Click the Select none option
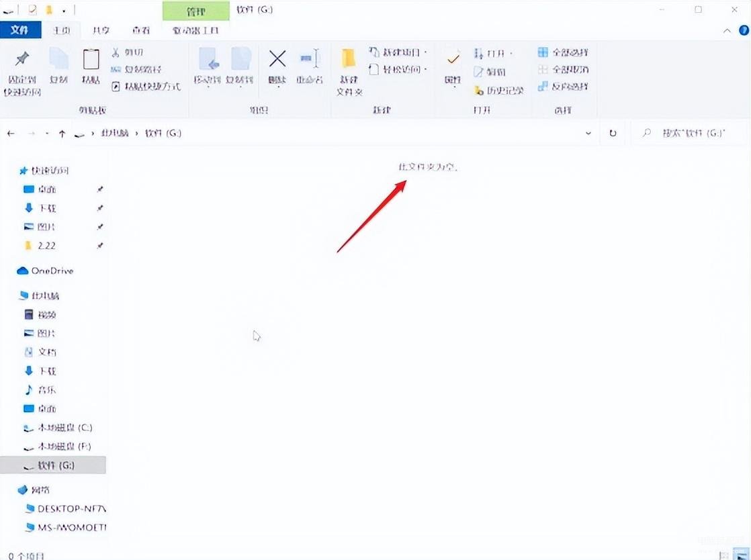This screenshot has height=560, width=751. [x=563, y=69]
